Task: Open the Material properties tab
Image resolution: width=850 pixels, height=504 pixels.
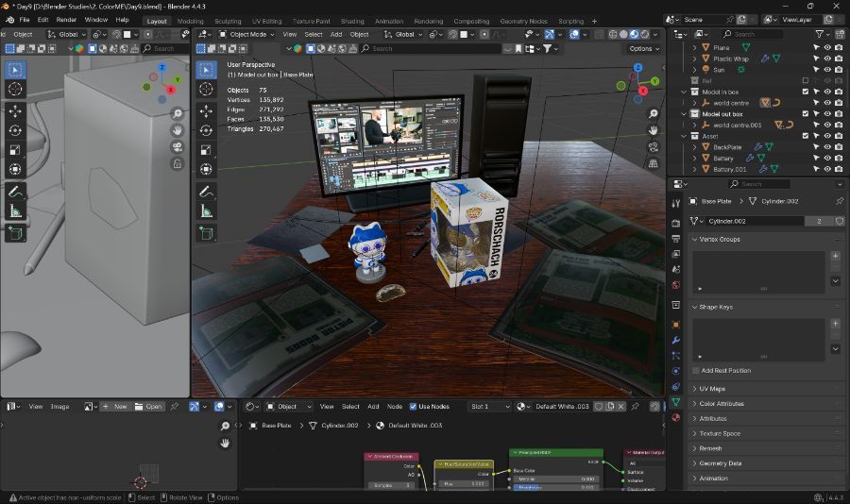Action: [x=675, y=418]
